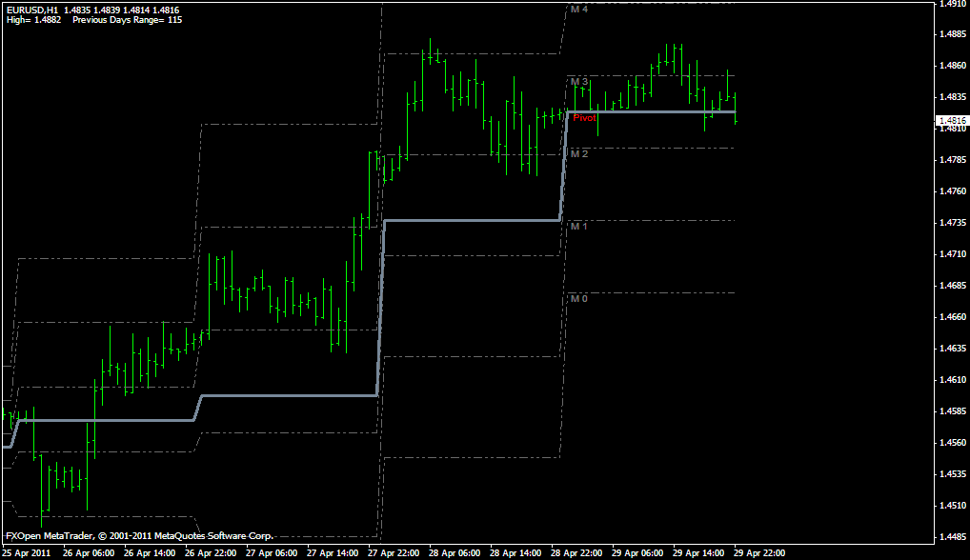Screen dimensions: 970x560
Task: Click the current price tag 1.4816
Action: click(x=952, y=121)
